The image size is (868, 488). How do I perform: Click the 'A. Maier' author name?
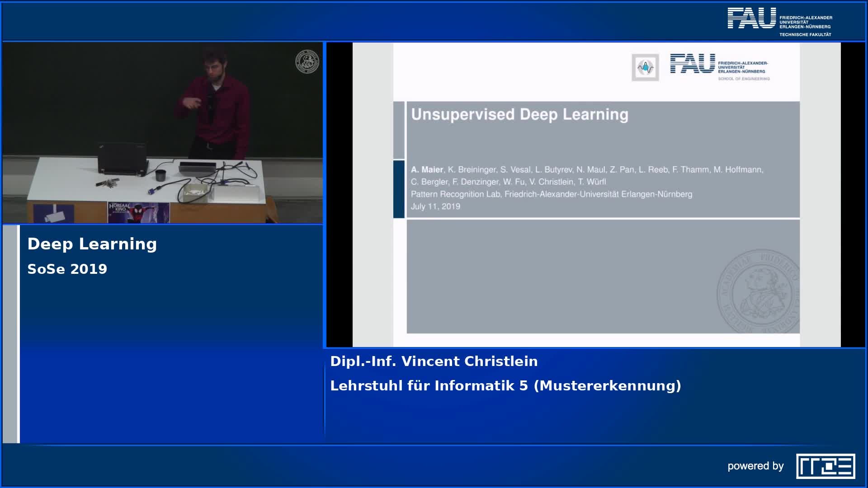427,170
